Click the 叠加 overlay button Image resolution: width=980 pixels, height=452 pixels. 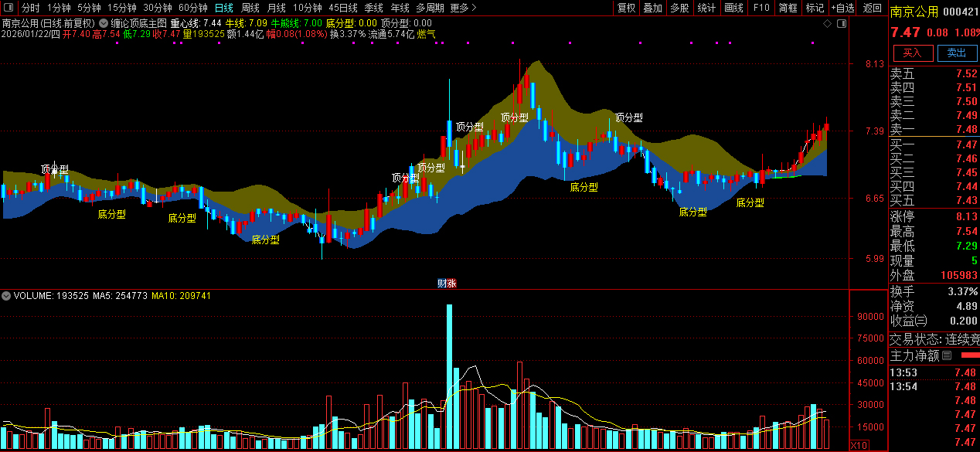[x=653, y=8]
